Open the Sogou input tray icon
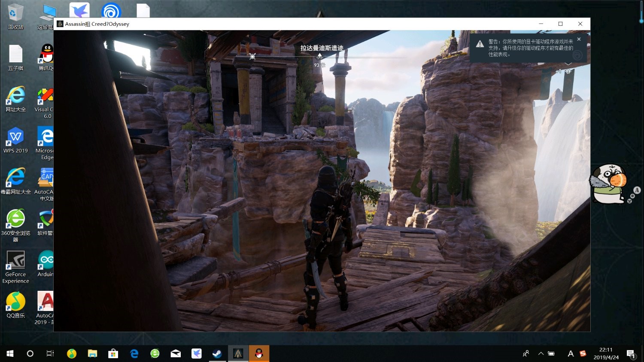Screen dimensions: 644x362 [x=583, y=353]
